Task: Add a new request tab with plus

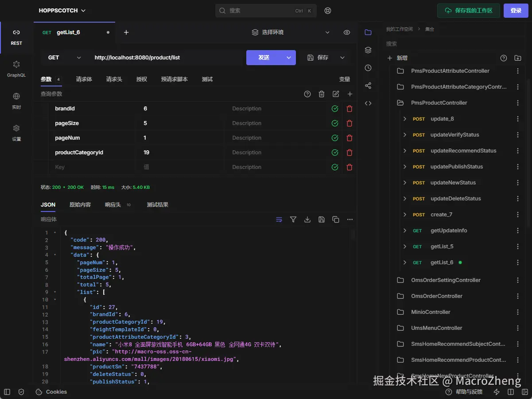Action: (x=126, y=32)
